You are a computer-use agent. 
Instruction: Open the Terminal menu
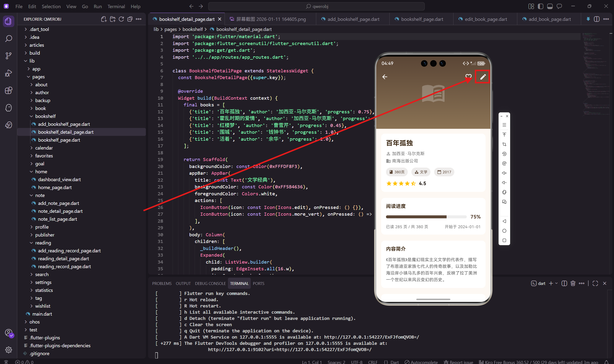pyautogui.click(x=116, y=6)
